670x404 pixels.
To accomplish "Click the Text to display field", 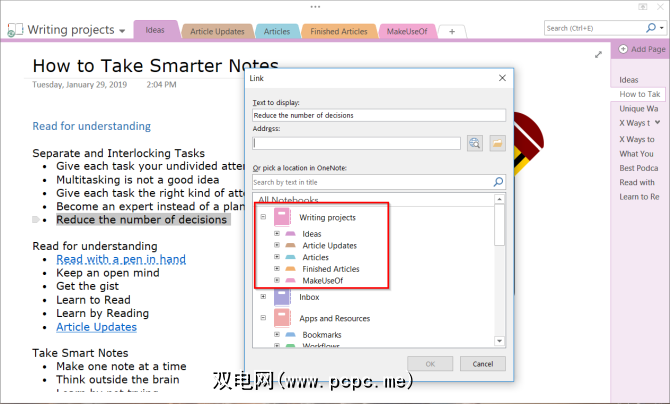I will 379,115.
